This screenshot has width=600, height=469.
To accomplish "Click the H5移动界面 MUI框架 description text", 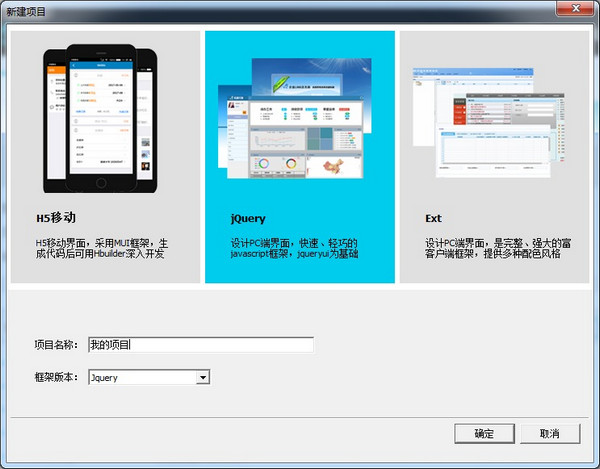I will (x=102, y=248).
